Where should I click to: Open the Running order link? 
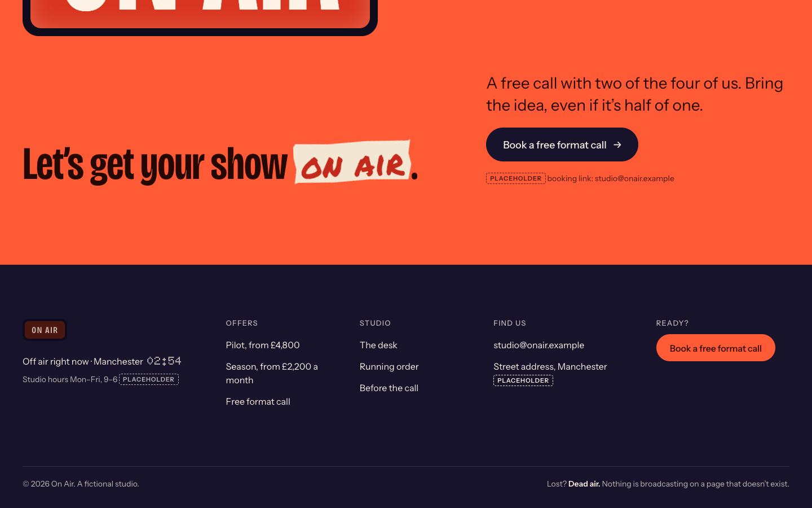(x=389, y=366)
